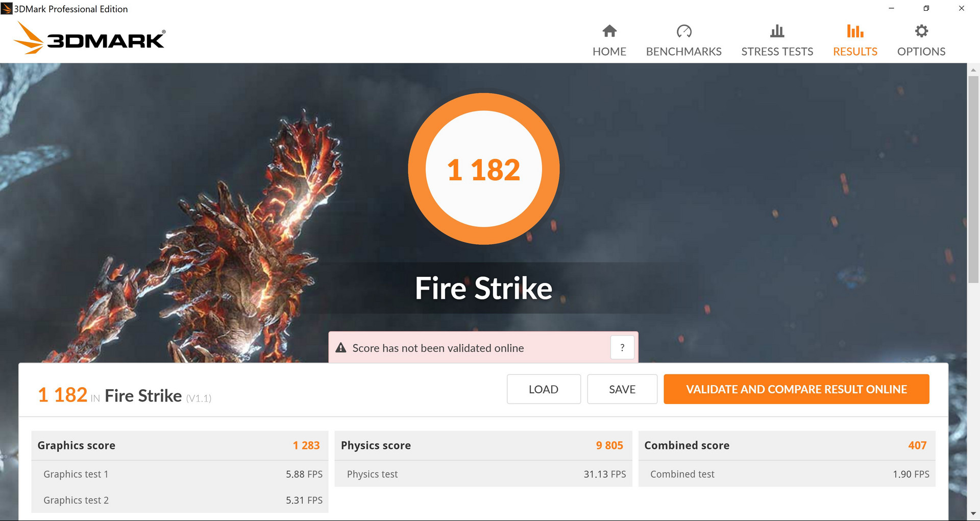Click the Physics test row label

[x=372, y=474]
